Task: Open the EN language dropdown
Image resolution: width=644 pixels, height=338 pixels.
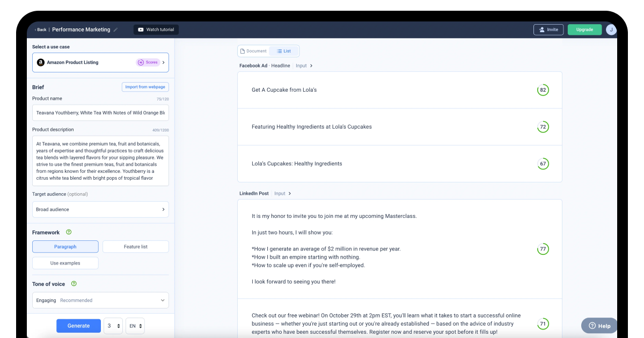Action: [x=135, y=326]
